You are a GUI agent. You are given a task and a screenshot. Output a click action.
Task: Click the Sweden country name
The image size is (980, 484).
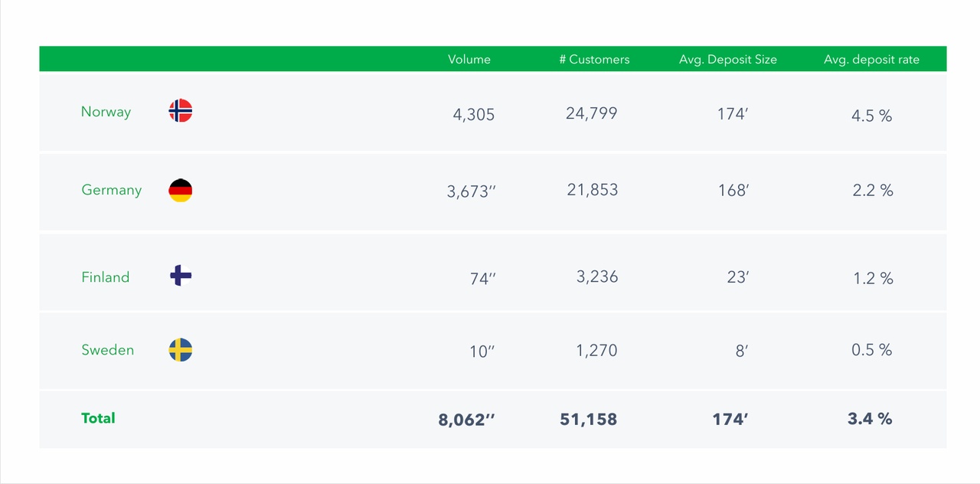coord(108,350)
